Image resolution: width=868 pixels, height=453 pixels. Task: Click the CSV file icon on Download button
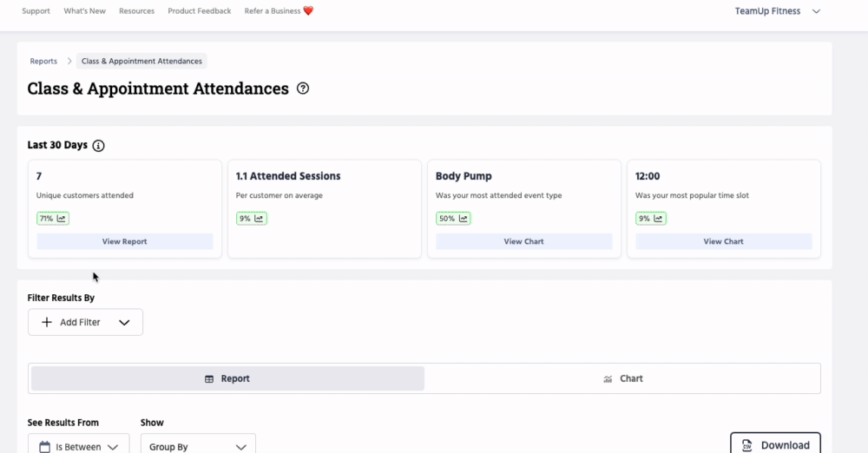coord(747,445)
